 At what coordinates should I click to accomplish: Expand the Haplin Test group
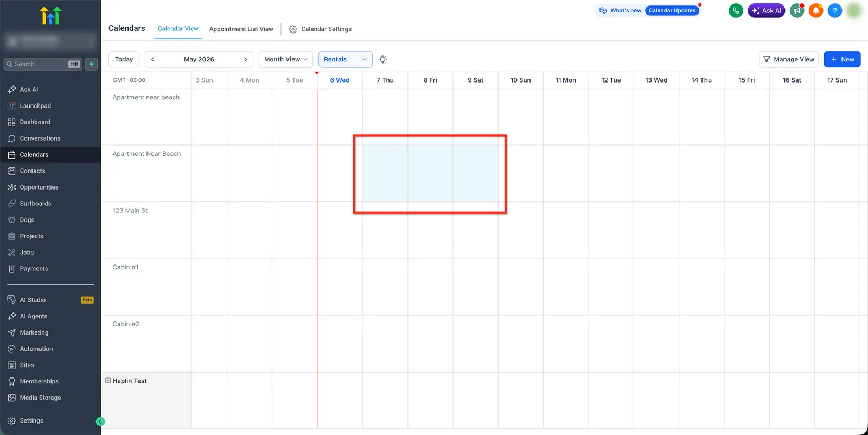click(x=108, y=381)
